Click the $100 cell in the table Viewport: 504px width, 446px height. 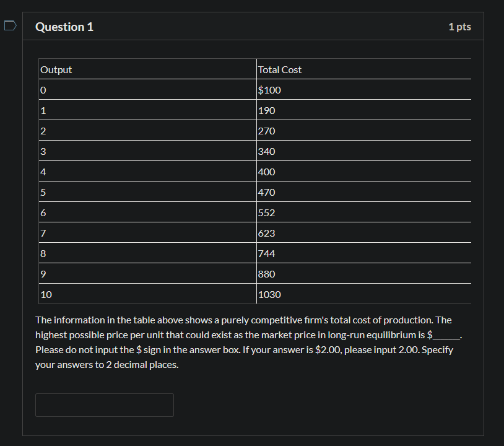click(269, 90)
